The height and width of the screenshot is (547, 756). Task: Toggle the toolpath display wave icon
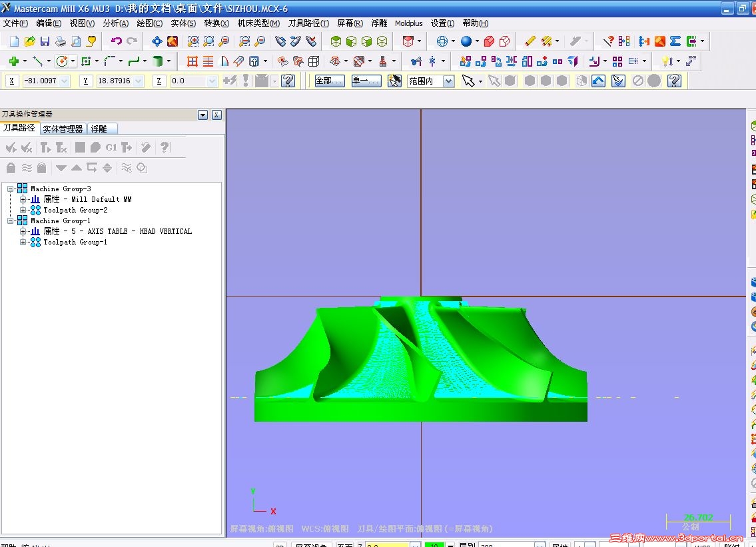click(27, 168)
